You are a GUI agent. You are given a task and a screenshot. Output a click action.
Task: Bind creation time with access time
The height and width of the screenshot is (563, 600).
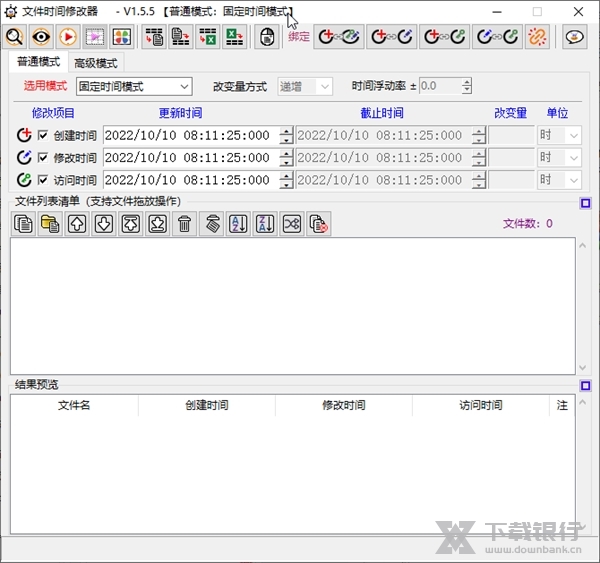point(444,37)
